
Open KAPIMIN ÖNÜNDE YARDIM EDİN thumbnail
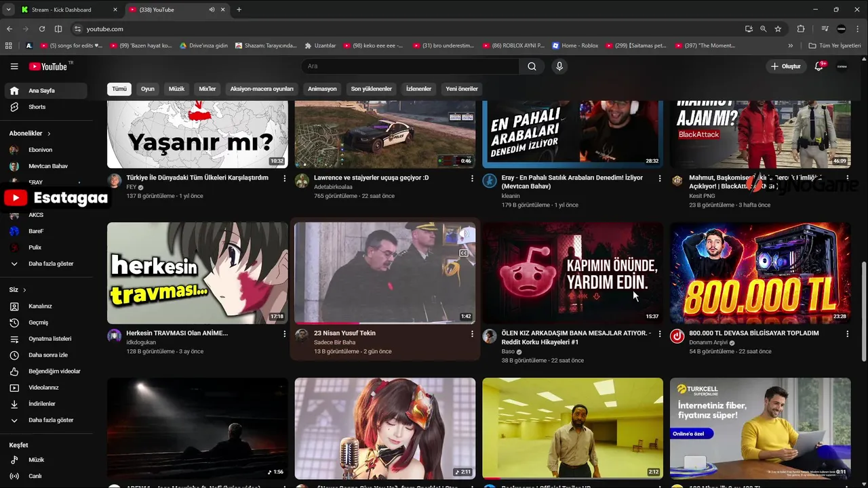(572, 273)
